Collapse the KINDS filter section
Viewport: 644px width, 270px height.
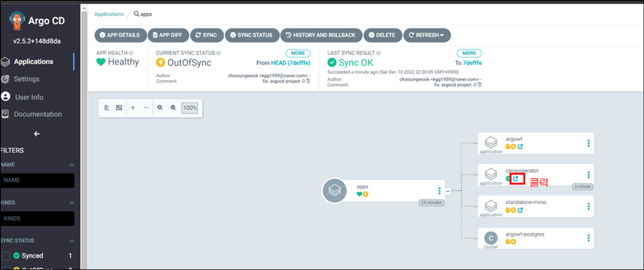pyautogui.click(x=71, y=203)
